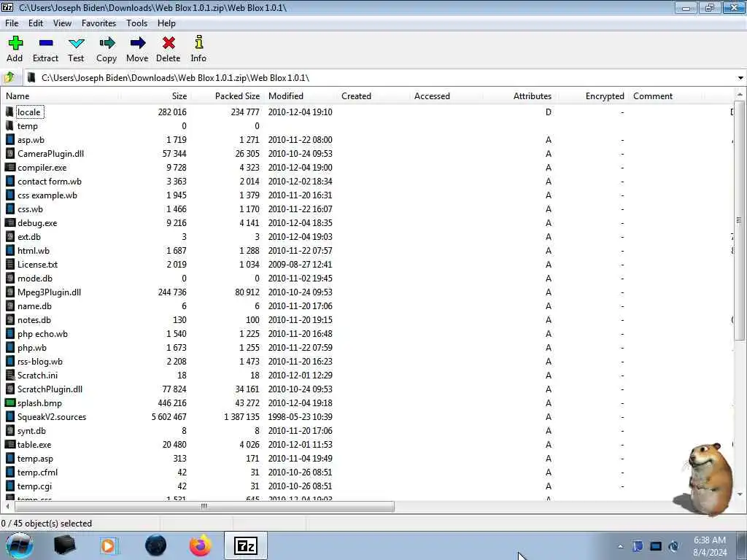The width and height of the screenshot is (747, 560).
Task: Sort files by Attributes column
Action: pos(519,96)
